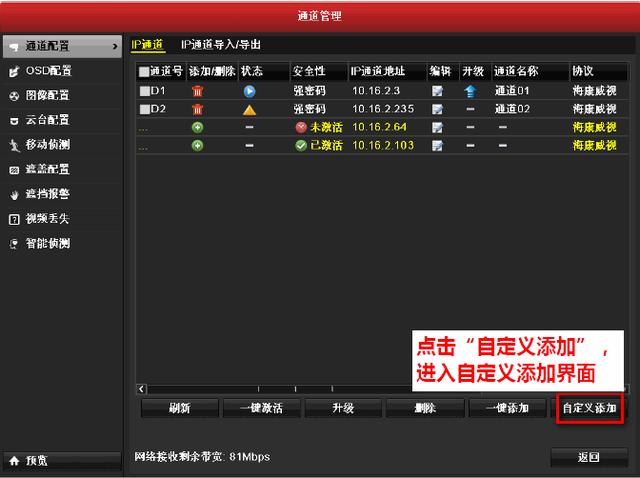Edit device 10.16.2.64 settings
The height and width of the screenshot is (478, 640).
438,127
